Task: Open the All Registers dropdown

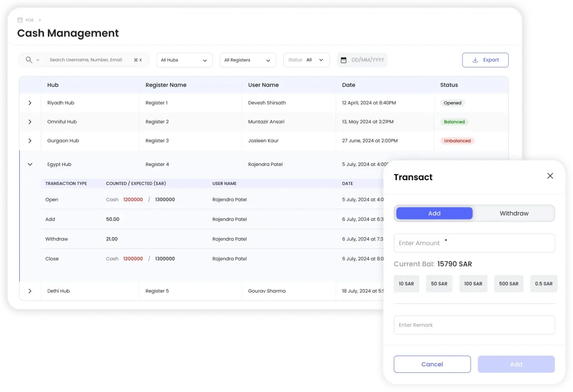Action: (248, 60)
